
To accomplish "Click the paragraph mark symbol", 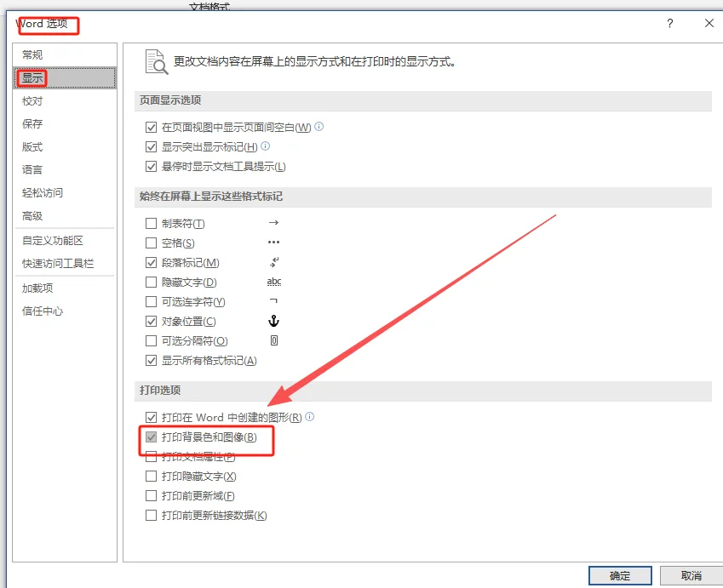I will [274, 262].
